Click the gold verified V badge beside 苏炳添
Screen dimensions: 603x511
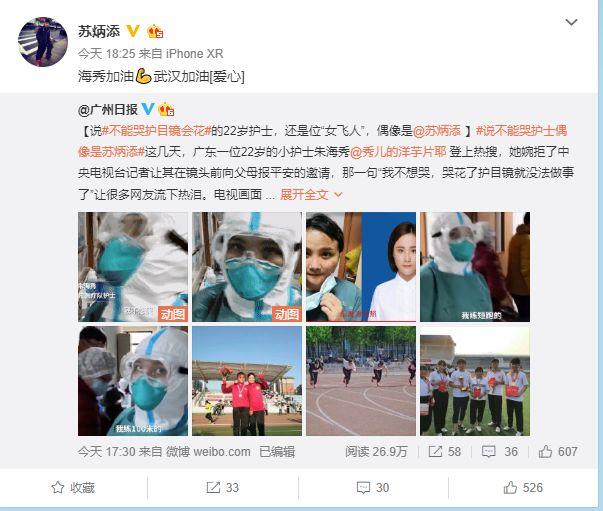[133, 31]
